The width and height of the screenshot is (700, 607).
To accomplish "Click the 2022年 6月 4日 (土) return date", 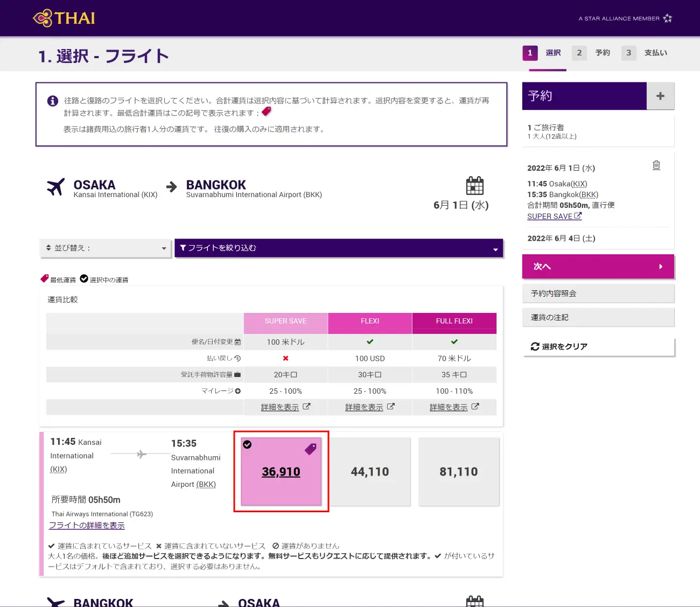I will (x=561, y=238).
